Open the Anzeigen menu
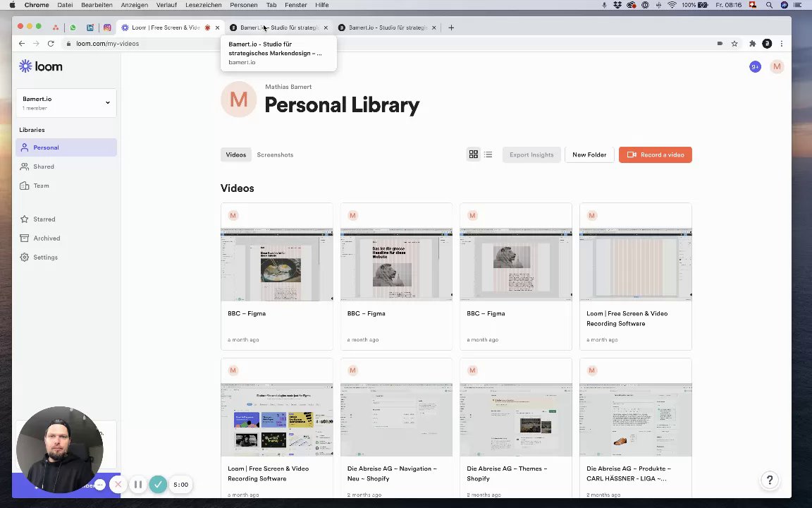The height and width of the screenshot is (508, 812). click(x=134, y=5)
